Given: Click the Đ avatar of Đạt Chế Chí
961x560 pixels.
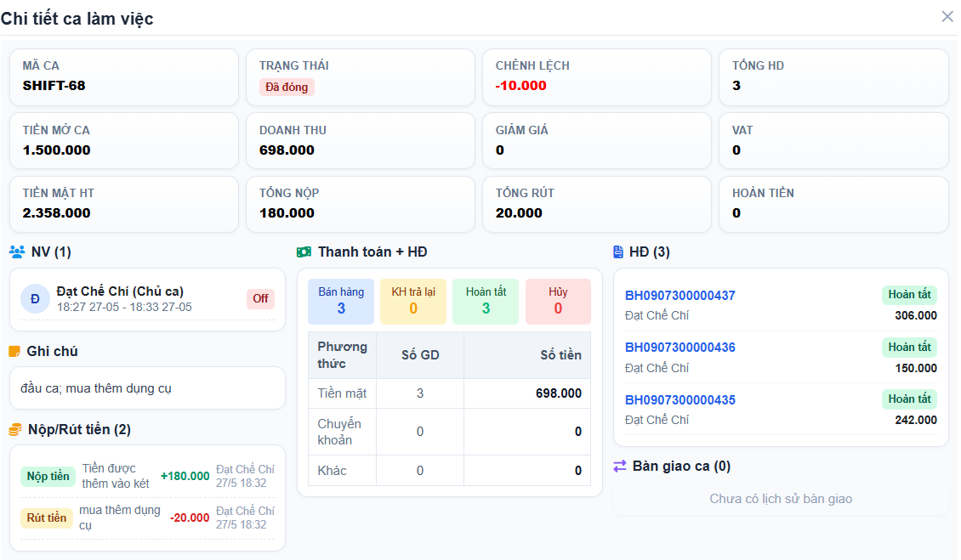Looking at the screenshot, I should (x=35, y=299).
